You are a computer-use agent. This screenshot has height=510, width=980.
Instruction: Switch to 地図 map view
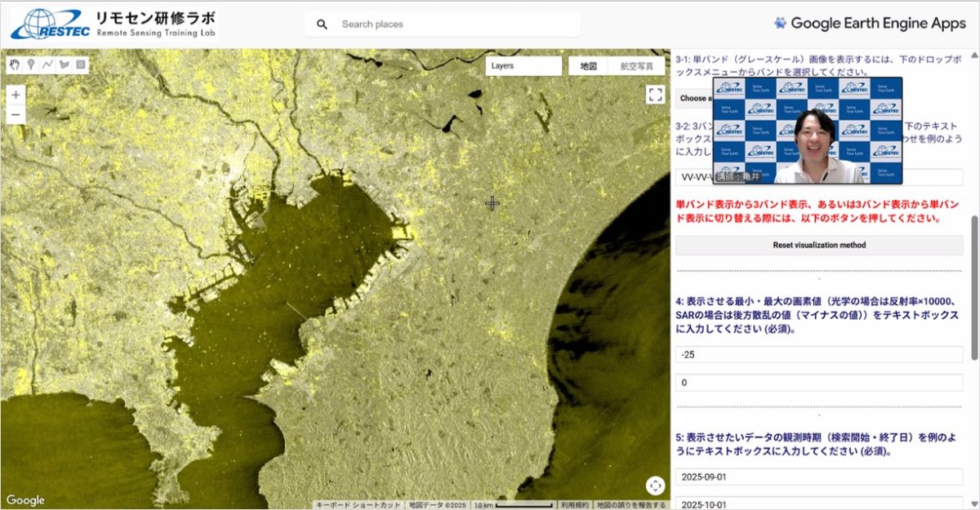588,66
